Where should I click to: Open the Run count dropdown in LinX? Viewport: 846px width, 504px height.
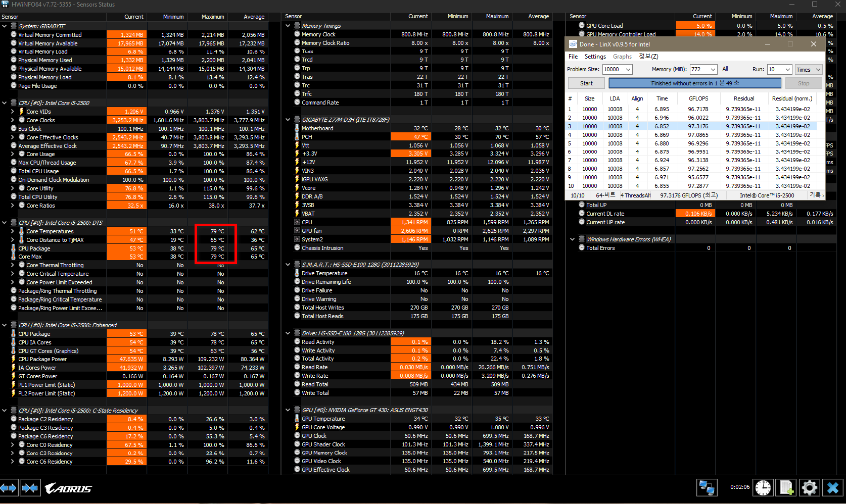click(787, 69)
